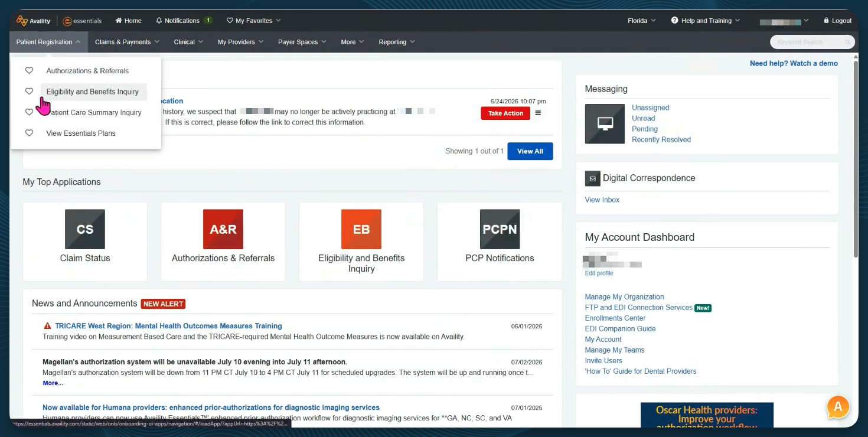Open Payer Spaces menu
Image resolution: width=868 pixels, height=437 pixels.
302,42
